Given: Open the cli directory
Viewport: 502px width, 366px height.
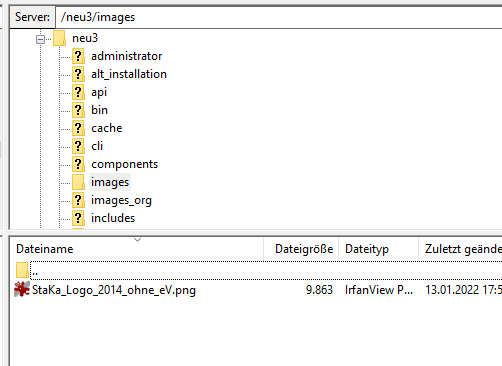Looking at the screenshot, I should click(x=97, y=146).
